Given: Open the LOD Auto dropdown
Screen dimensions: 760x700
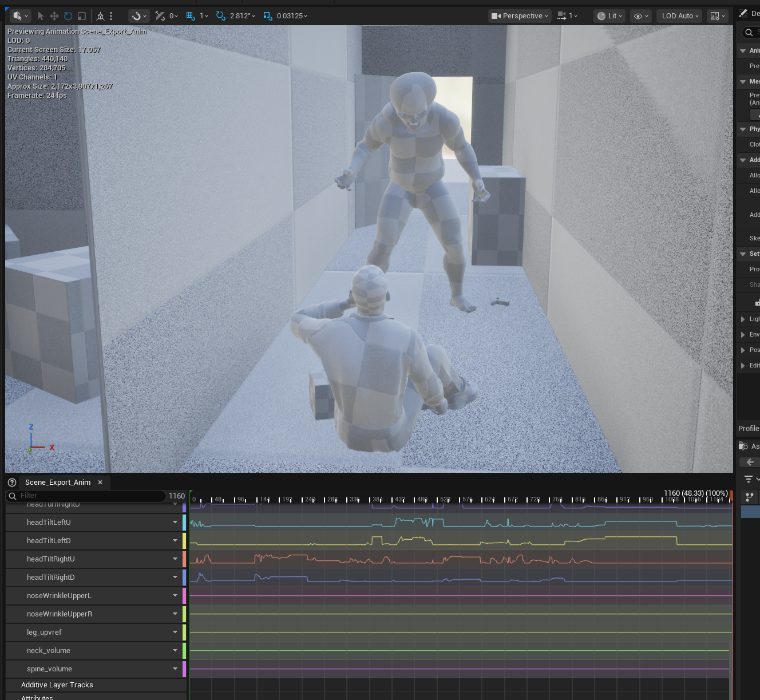Looking at the screenshot, I should [679, 16].
